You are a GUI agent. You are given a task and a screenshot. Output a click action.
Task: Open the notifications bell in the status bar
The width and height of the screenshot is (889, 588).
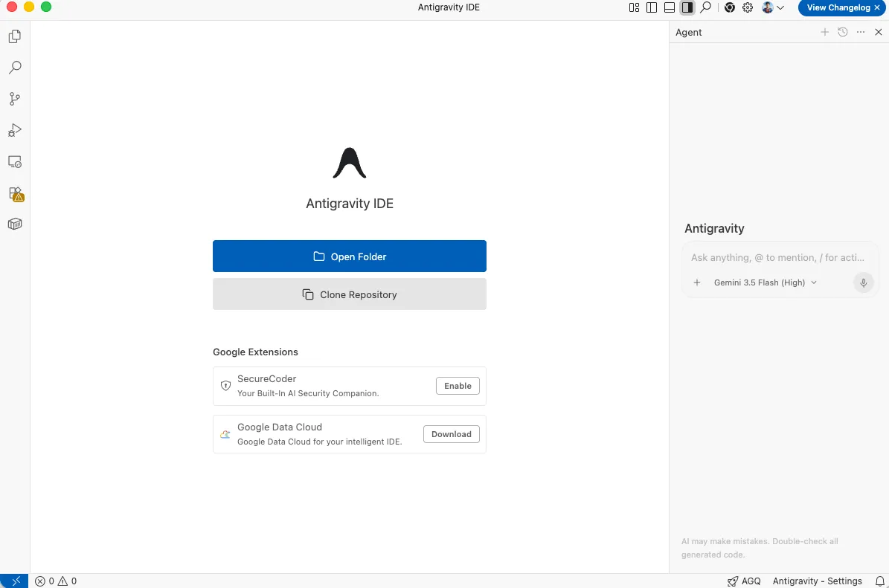880,581
